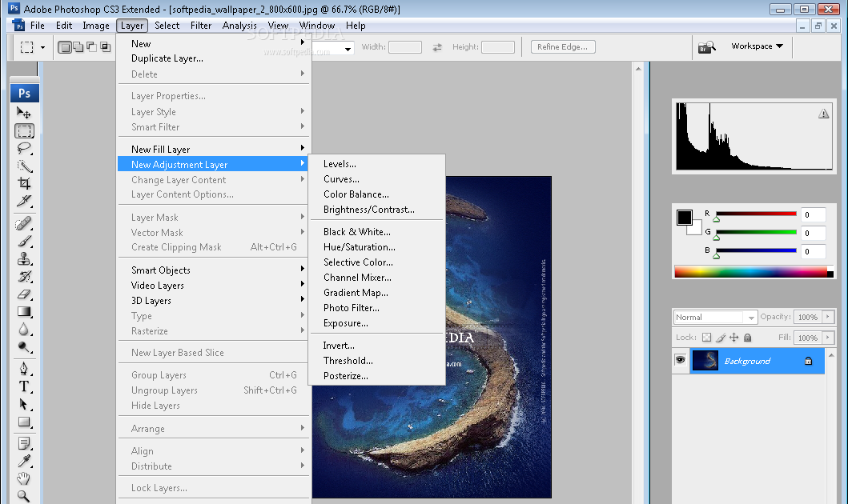Expand the New Fill Layer submenu
Screen dimensions: 848x504
tap(214, 149)
